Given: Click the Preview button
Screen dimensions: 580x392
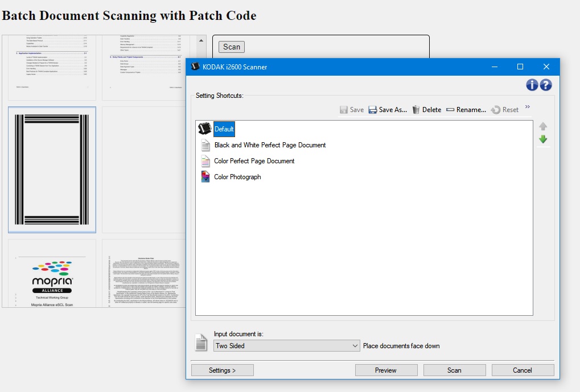Looking at the screenshot, I should 385,370.
